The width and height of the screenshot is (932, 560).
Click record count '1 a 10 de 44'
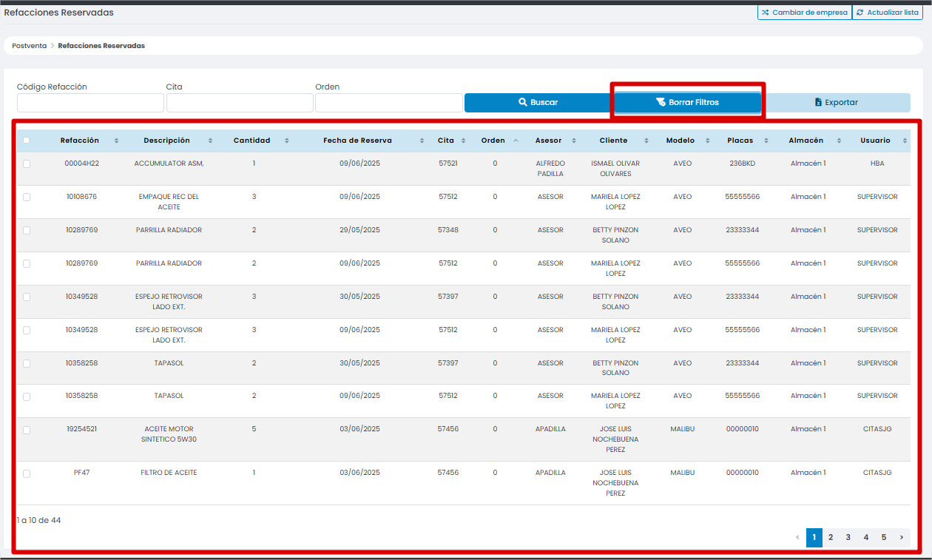click(39, 521)
